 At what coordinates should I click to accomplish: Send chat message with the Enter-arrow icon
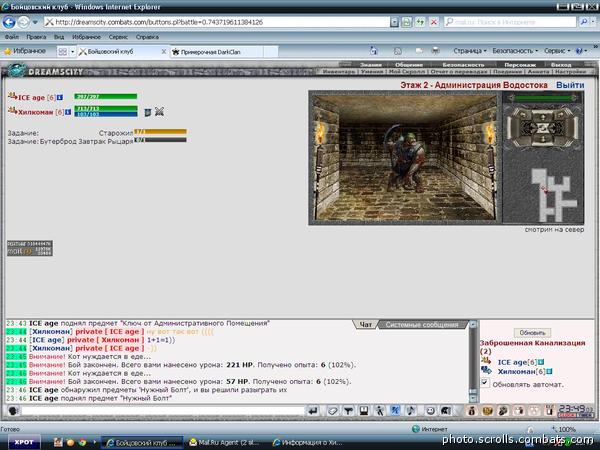tap(313, 411)
